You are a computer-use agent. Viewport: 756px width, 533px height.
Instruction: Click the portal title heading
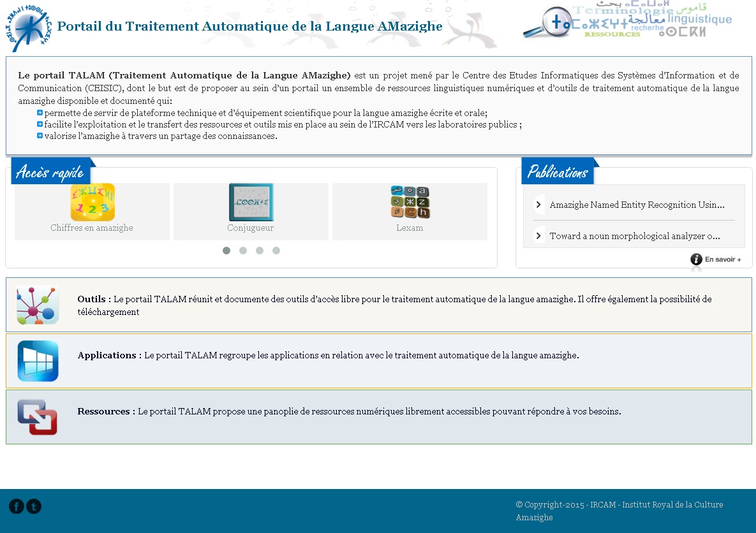(x=249, y=26)
